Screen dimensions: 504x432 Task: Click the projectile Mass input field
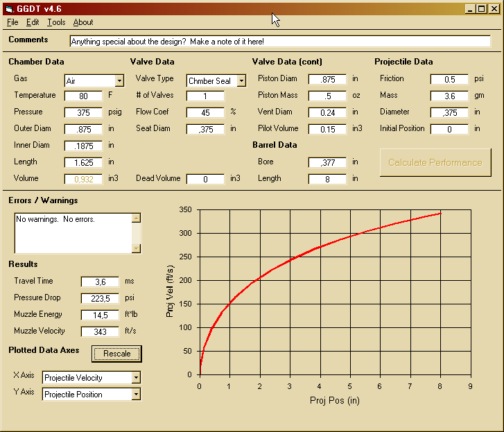[449, 96]
